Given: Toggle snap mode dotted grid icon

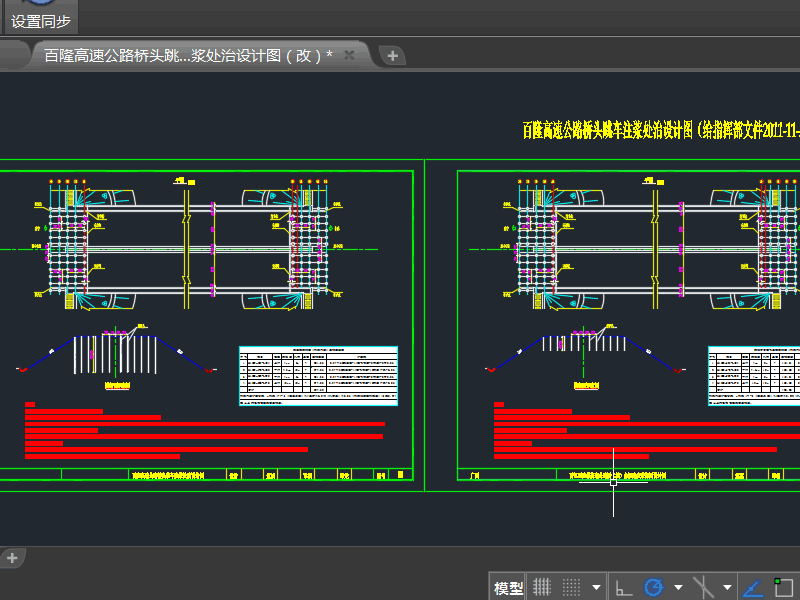Looking at the screenshot, I should click(x=571, y=587).
